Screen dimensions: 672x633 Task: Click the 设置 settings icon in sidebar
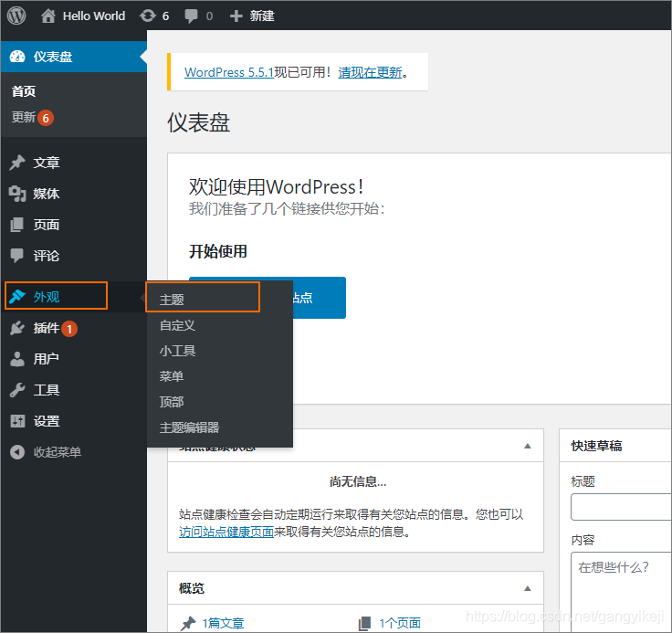pos(17,421)
